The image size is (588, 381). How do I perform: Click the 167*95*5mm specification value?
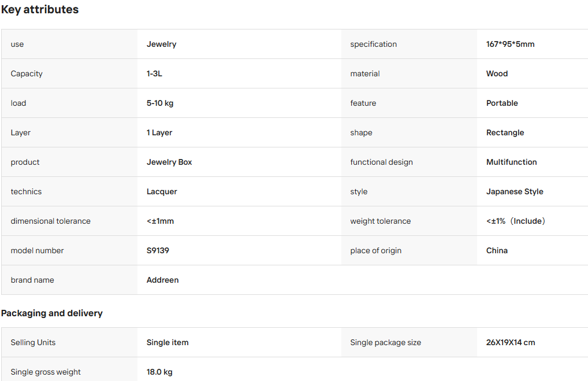(510, 44)
